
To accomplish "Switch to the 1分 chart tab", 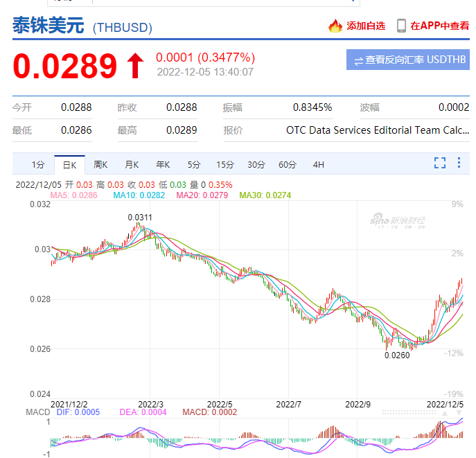I will (38, 165).
